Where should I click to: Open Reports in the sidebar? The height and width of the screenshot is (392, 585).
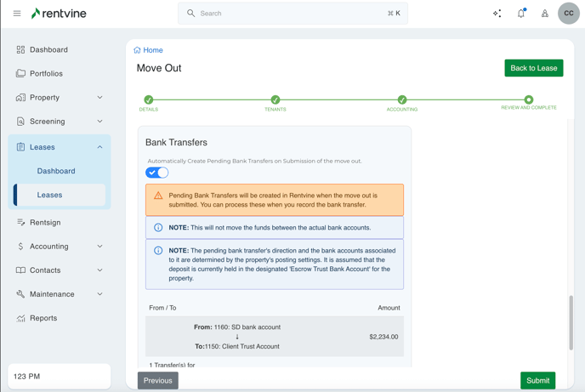coord(43,318)
